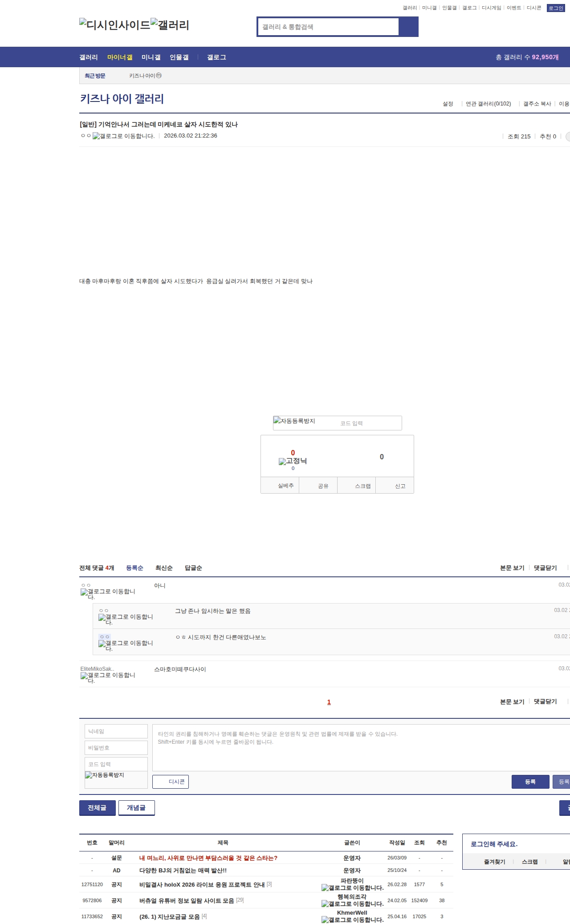Switch to the 개념글 tab
Screen dimensions: 570x924
click(137, 808)
